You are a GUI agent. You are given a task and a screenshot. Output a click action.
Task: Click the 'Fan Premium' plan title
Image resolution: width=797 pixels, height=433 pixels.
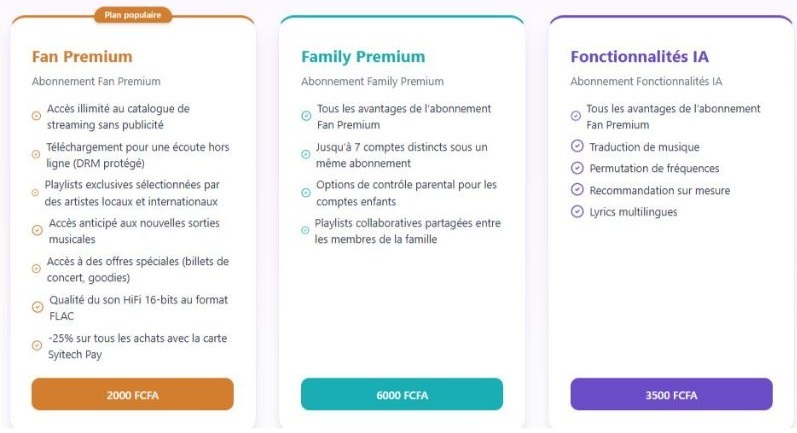(82, 56)
